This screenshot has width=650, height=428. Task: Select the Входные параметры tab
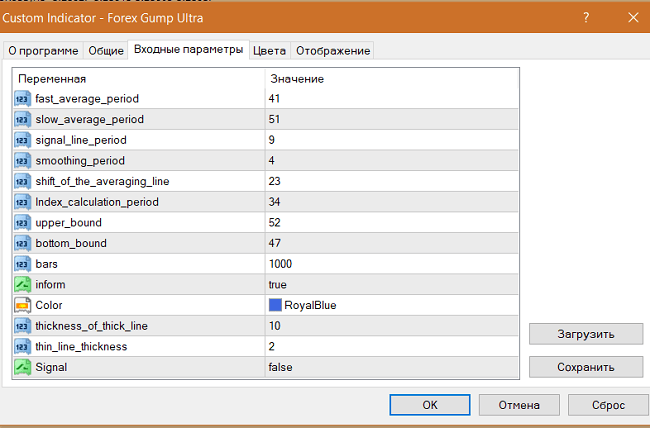click(189, 49)
